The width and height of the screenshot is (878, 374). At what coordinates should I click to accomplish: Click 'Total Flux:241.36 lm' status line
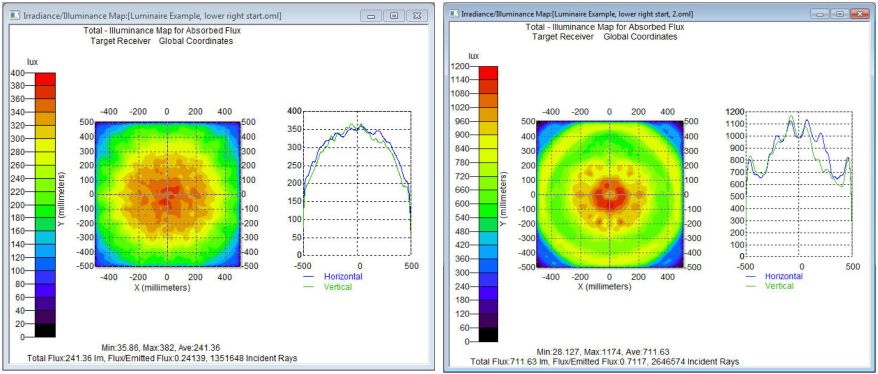click(x=162, y=358)
